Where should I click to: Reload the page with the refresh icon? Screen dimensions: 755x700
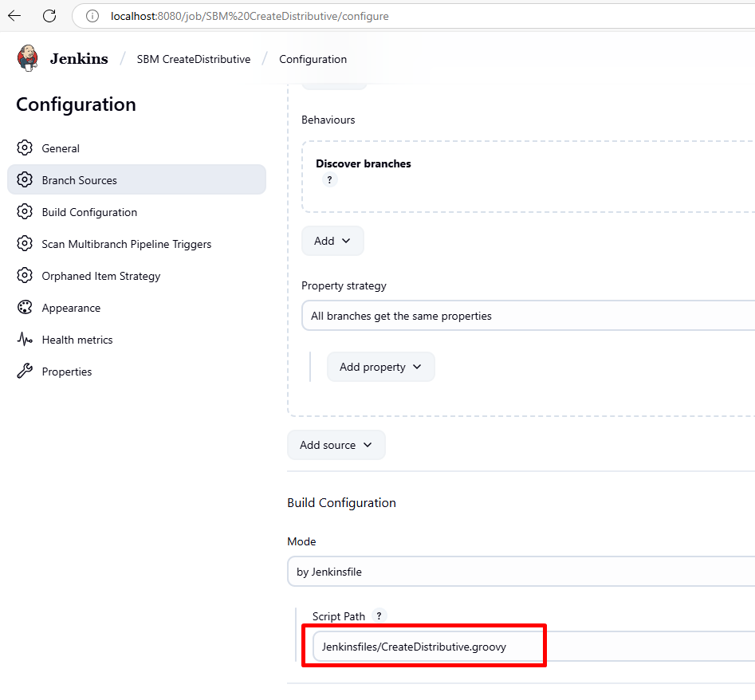[49, 16]
